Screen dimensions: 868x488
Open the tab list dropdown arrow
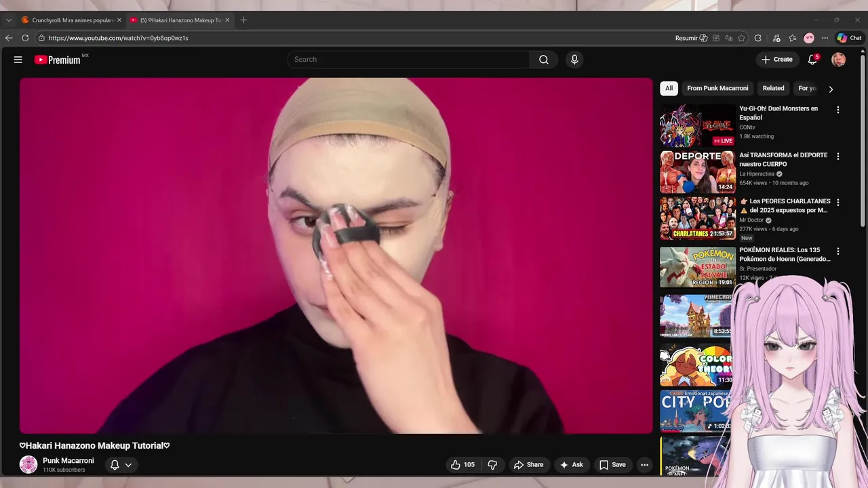(9, 20)
